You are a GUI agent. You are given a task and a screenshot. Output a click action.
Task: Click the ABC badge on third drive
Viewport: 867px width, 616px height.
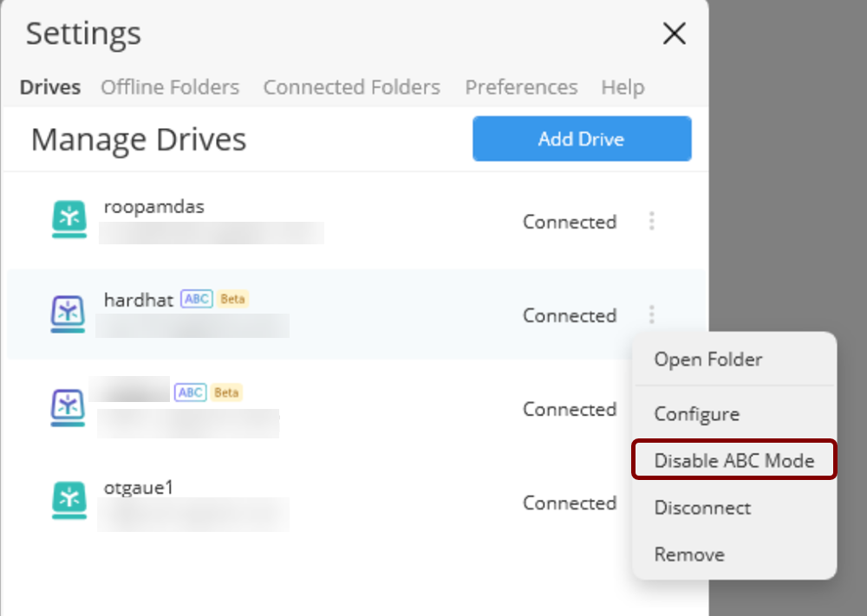click(191, 392)
